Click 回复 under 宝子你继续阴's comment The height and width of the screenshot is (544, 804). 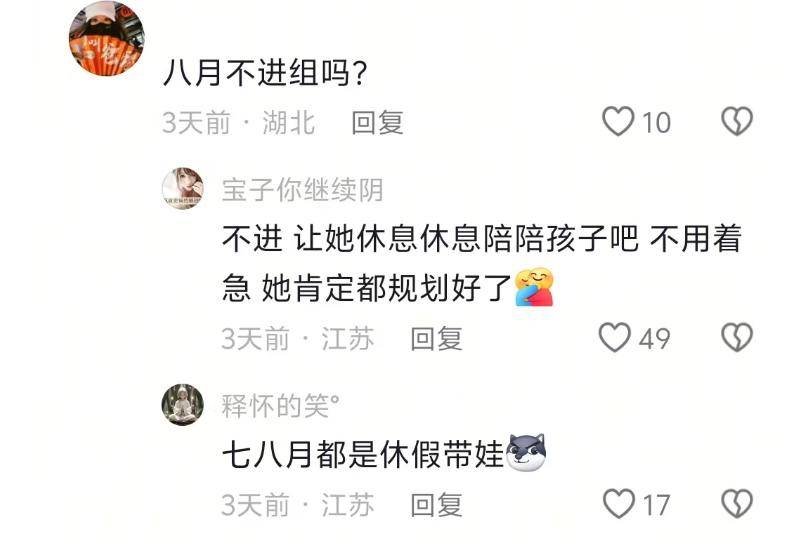[x=436, y=339]
